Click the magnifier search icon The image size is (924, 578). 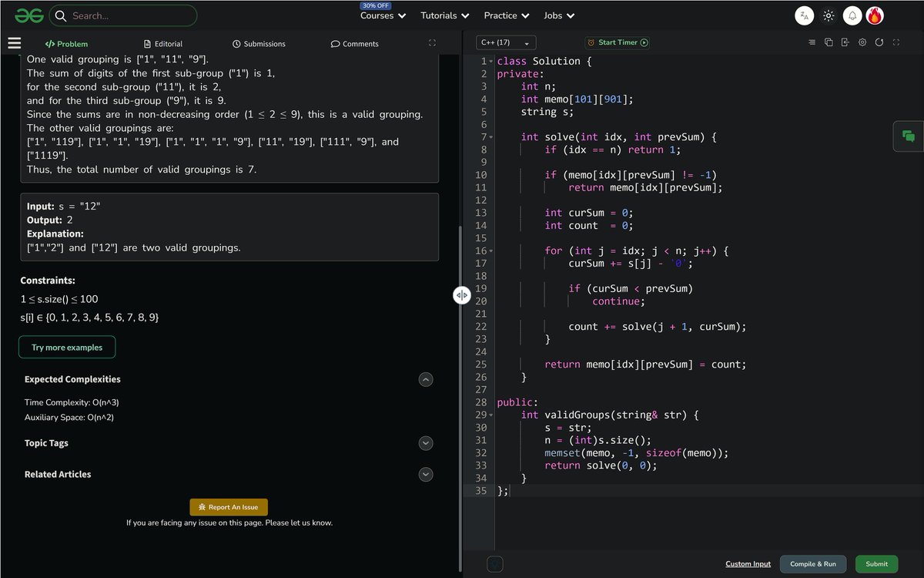[x=60, y=15]
